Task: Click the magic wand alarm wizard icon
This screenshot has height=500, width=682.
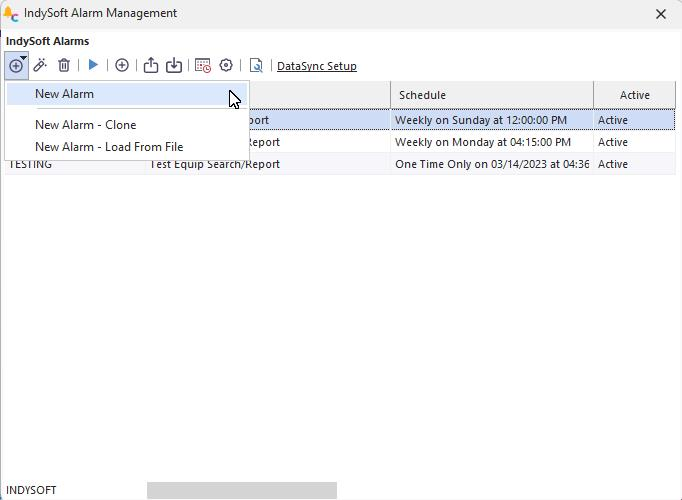Action: click(x=41, y=66)
